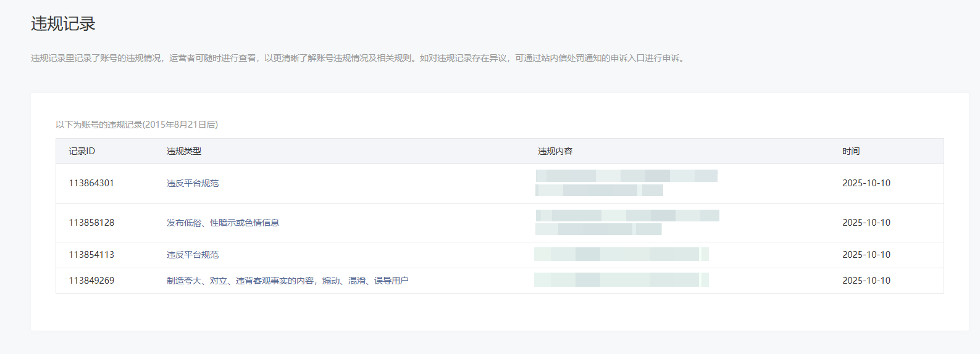The width and height of the screenshot is (980, 354).
Task: Open the 发布低俗、性暗示或色情信息 violation type
Action: pos(222,223)
